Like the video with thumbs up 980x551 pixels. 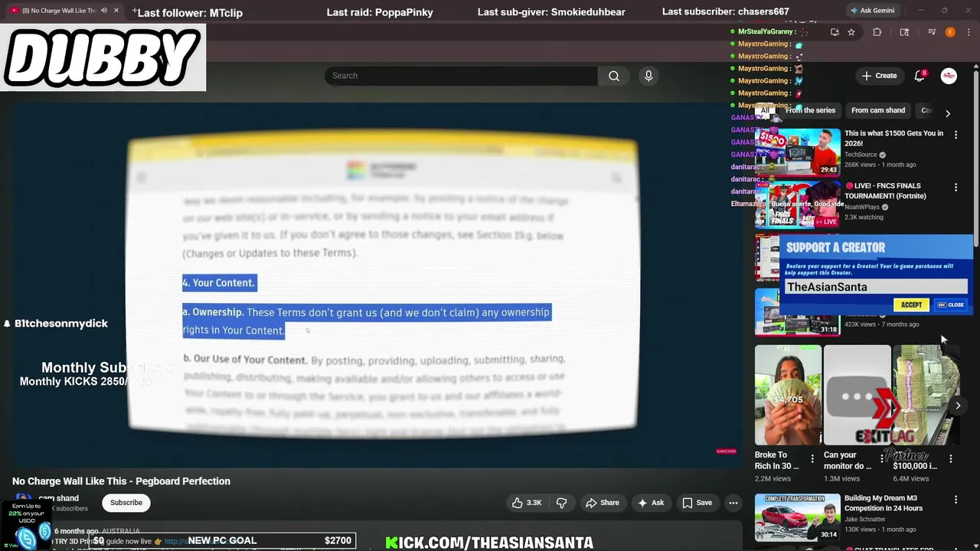[527, 503]
